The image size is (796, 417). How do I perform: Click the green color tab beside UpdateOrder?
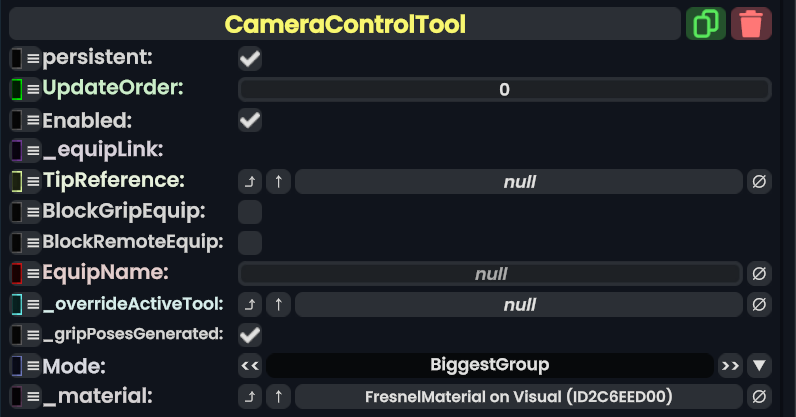tap(16, 90)
